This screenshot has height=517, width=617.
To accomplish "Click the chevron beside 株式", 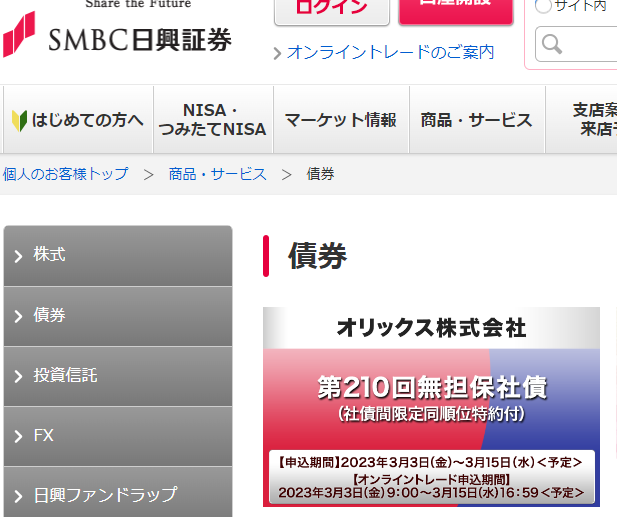I will coord(18,256).
